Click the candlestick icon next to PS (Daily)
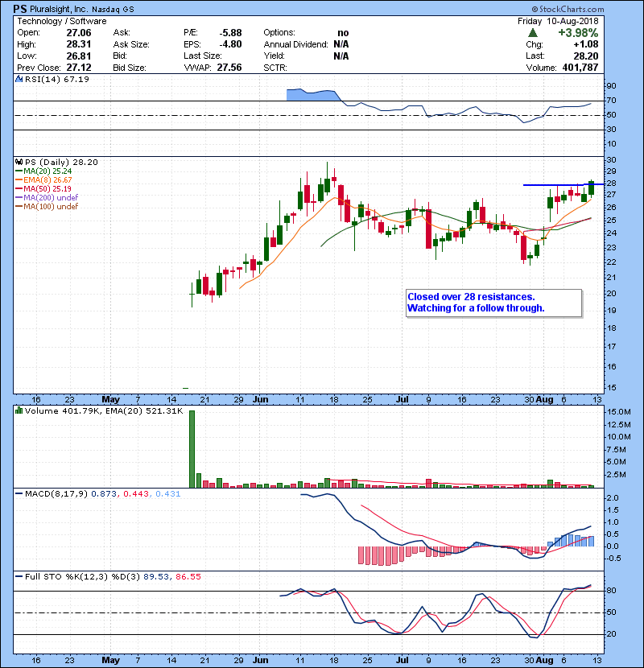Viewport: 644px width, 668px height. (x=19, y=162)
